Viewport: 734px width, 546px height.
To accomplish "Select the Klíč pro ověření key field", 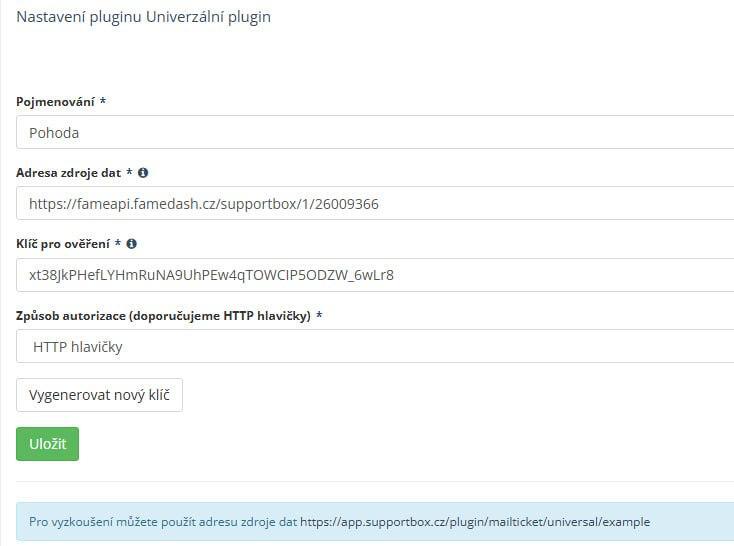I will click(375, 275).
